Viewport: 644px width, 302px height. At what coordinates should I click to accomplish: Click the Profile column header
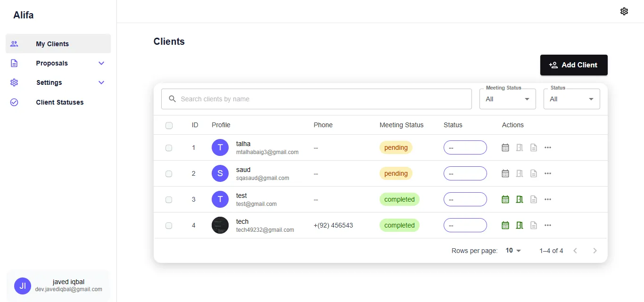(221, 125)
